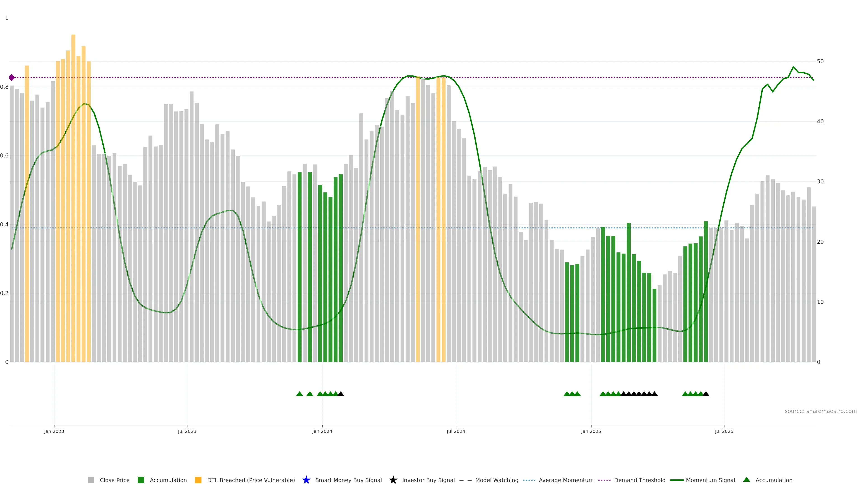Image resolution: width=868 pixels, height=488 pixels.
Task: Click the green Momentum Signal legend line icon
Action: click(677, 480)
